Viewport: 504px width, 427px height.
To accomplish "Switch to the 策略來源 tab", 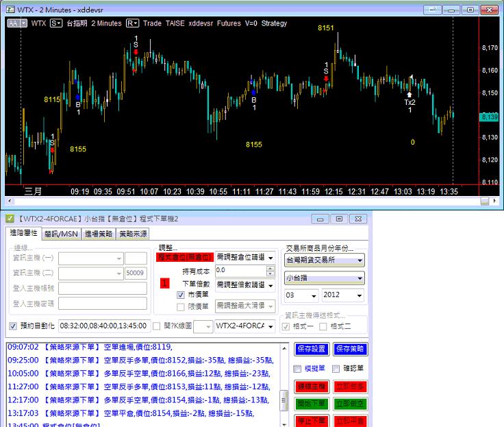I will pyautogui.click(x=133, y=234).
